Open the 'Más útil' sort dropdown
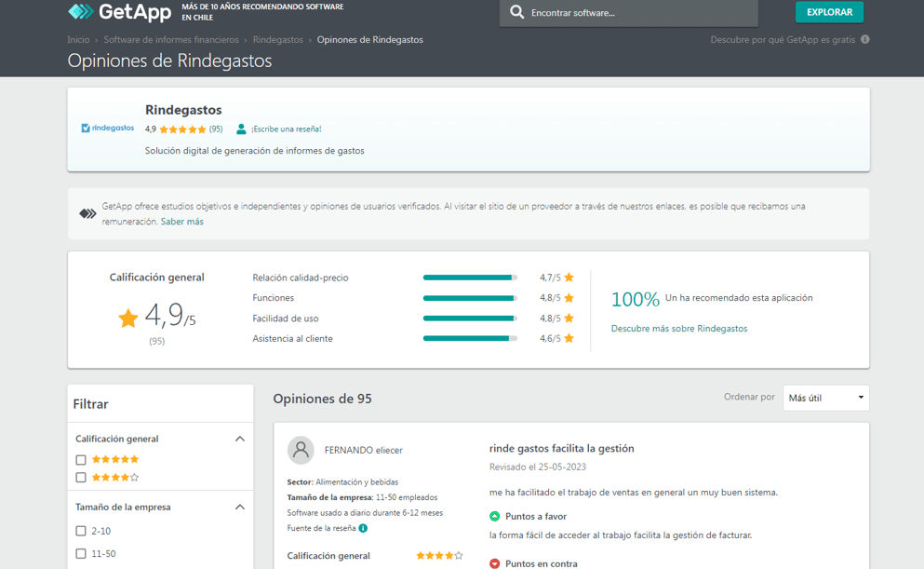This screenshot has width=924, height=569. click(x=824, y=397)
